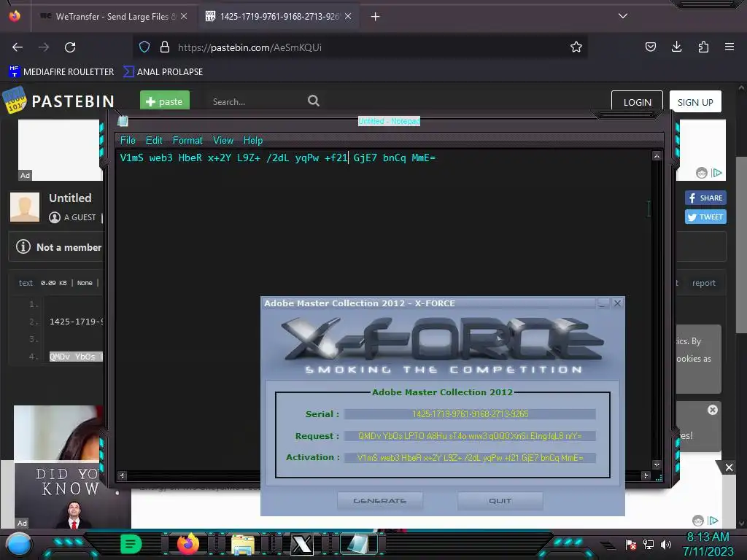Viewport: 747px width, 560px height.
Task: Open the Notepad View menu
Action: pos(223,141)
